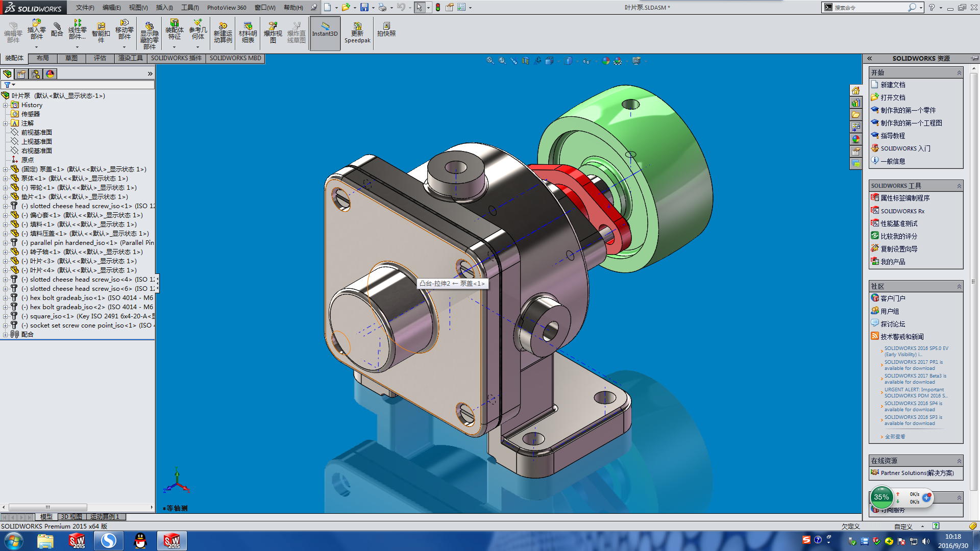Open Appearances tab in task pane
The height and width of the screenshot is (551, 980).
click(x=856, y=139)
